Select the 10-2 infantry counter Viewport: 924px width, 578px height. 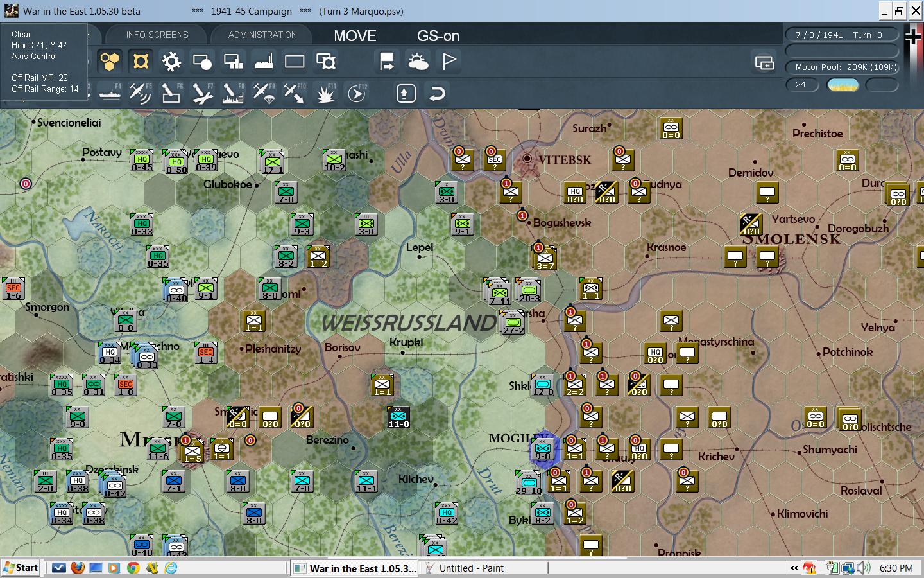[334, 160]
